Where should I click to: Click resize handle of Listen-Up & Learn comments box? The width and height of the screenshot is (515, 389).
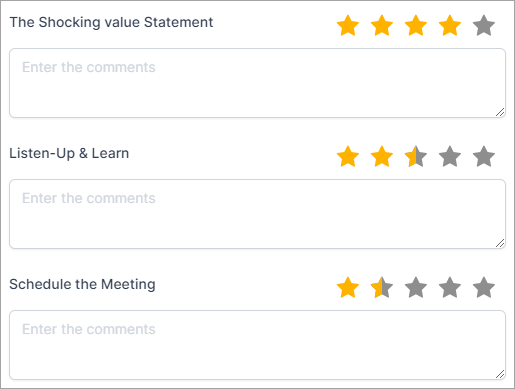click(x=500, y=243)
